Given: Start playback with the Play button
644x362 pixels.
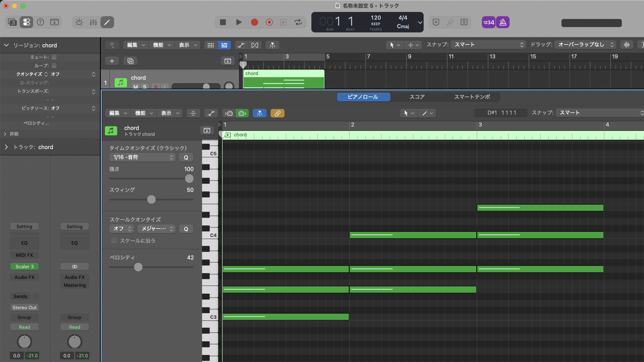Looking at the screenshot, I should (x=239, y=22).
